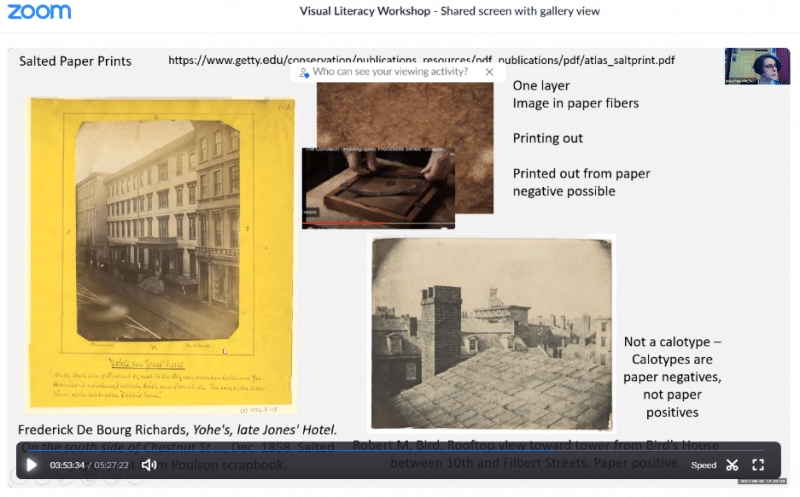Open the Speed playback options
Screen dimensions: 800x497
[703, 465]
